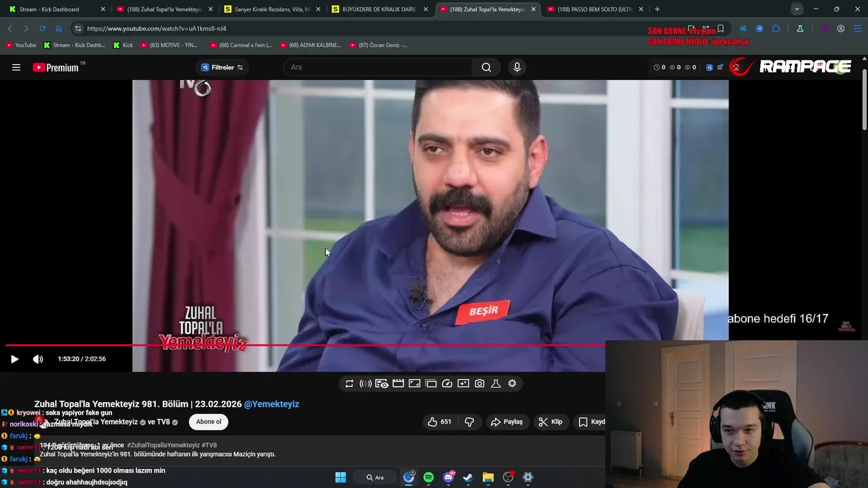The width and height of the screenshot is (868, 488).
Task: Open the @Yemekteyiz channel link in title
Action: point(271,404)
